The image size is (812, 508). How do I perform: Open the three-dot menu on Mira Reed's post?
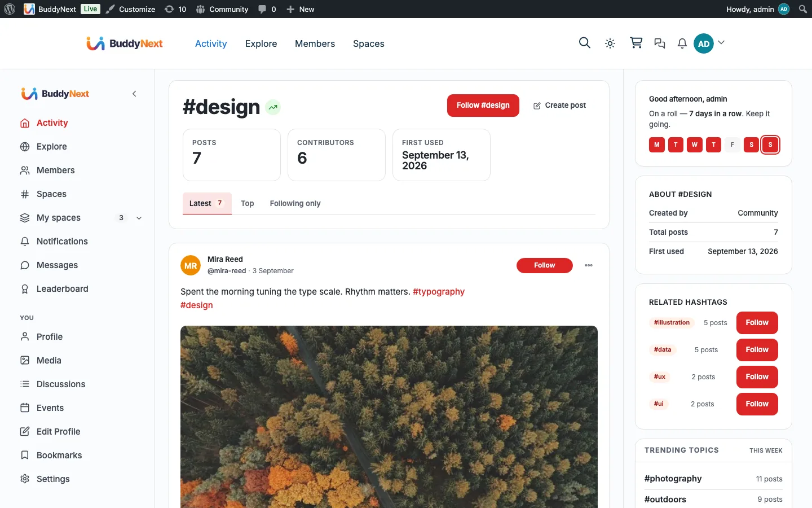(x=589, y=265)
